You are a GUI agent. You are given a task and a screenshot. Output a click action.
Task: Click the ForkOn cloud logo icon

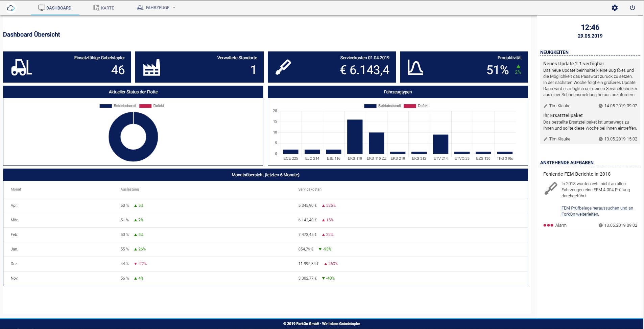tap(11, 8)
